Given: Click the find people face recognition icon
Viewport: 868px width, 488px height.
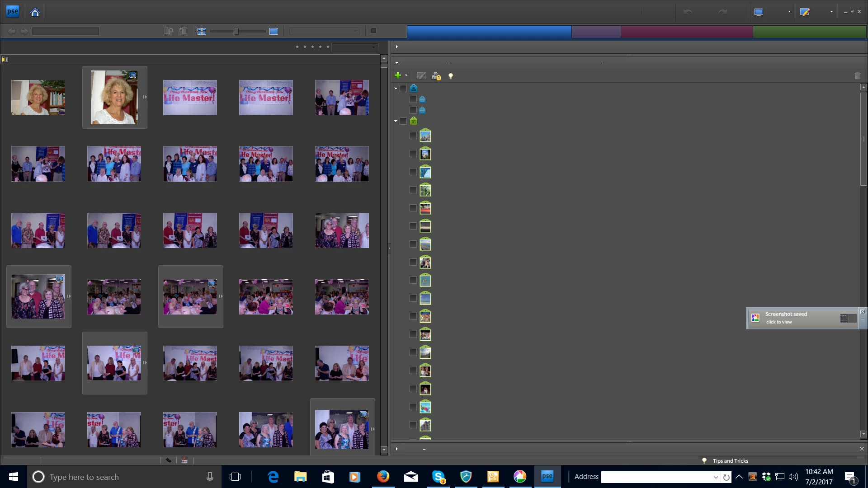Looking at the screenshot, I should [x=436, y=76].
